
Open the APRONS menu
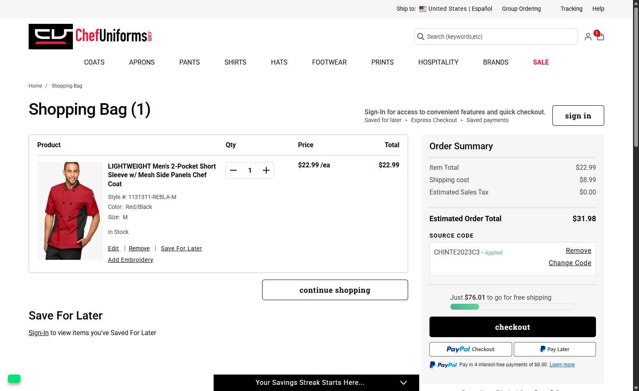click(142, 62)
